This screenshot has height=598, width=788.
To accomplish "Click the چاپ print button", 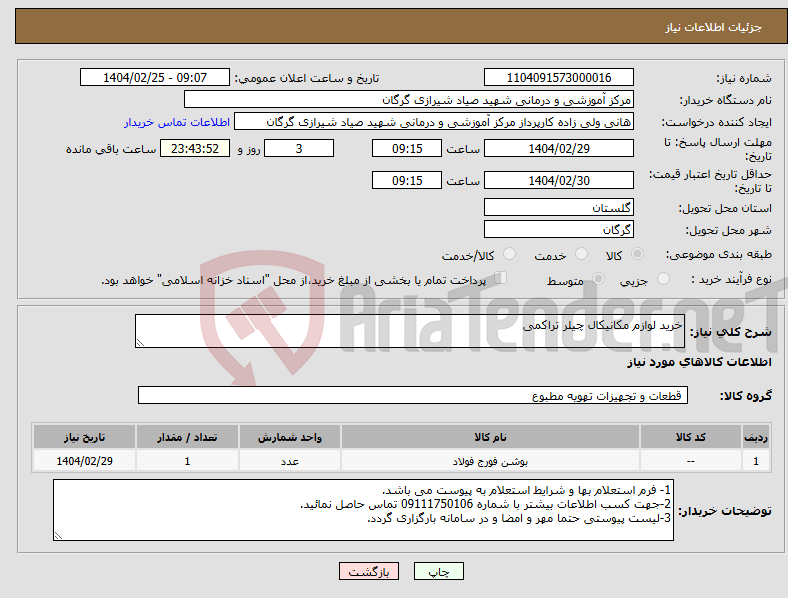I will [x=439, y=571].
